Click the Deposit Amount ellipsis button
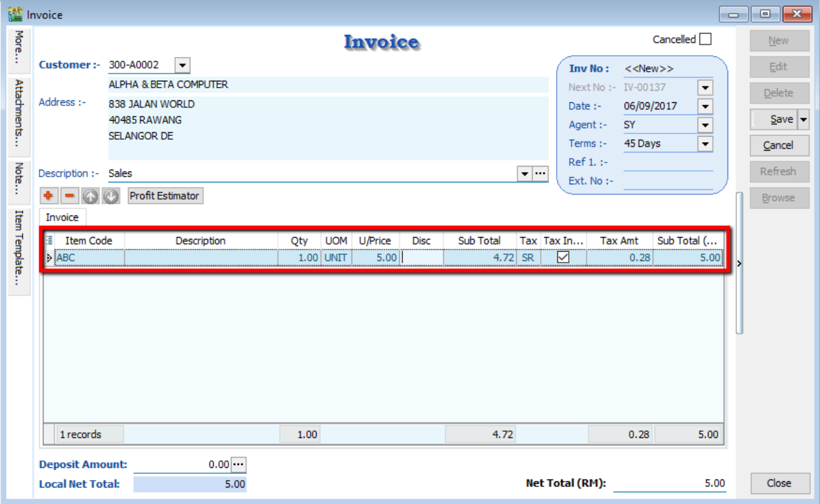Viewport: 820px width, 504px height. click(238, 465)
